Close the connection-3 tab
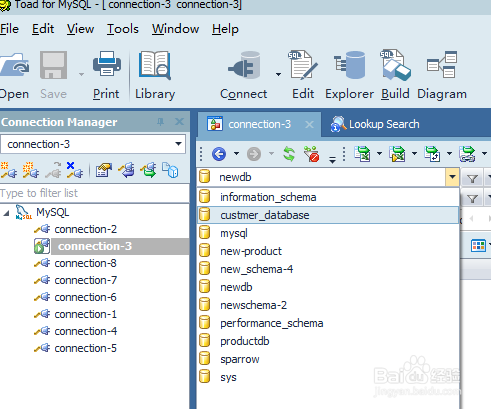This screenshot has height=409, width=491. point(309,125)
